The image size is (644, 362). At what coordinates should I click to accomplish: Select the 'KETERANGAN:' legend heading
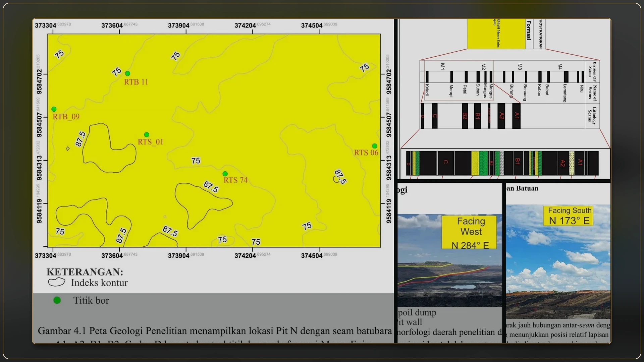[x=85, y=272]
